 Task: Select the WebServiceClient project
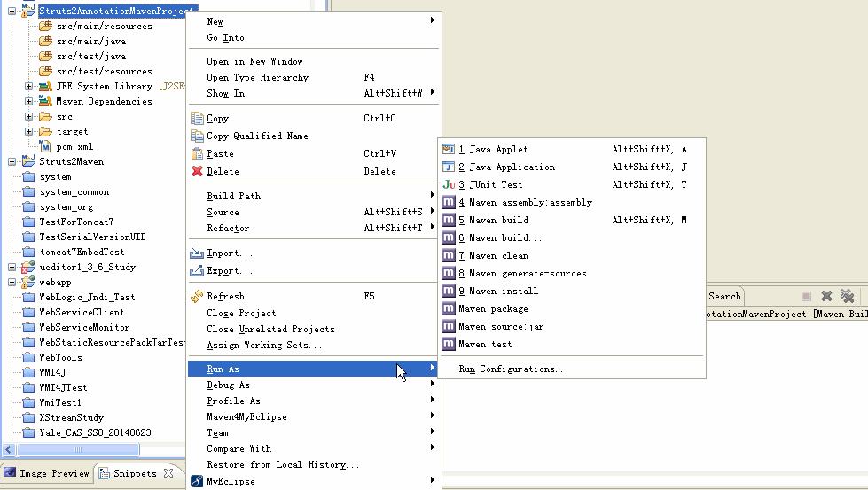click(x=82, y=313)
